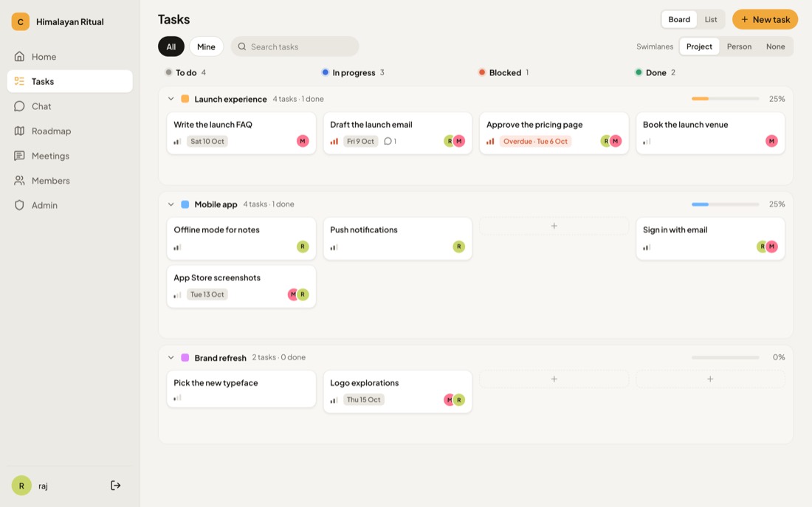Click the Meetings icon in sidebar
Screen dimensions: 812x507
(x=19, y=156)
